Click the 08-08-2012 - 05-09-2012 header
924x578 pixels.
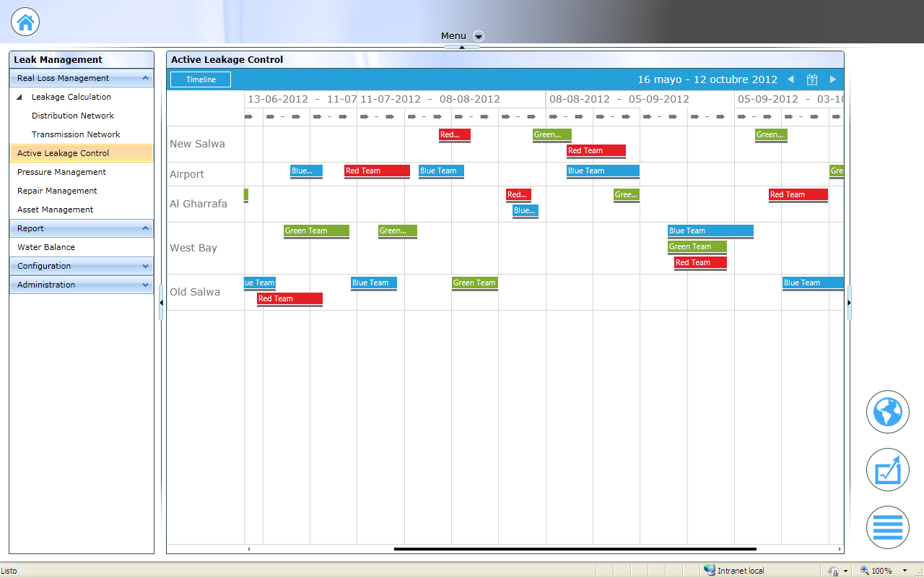click(640, 99)
